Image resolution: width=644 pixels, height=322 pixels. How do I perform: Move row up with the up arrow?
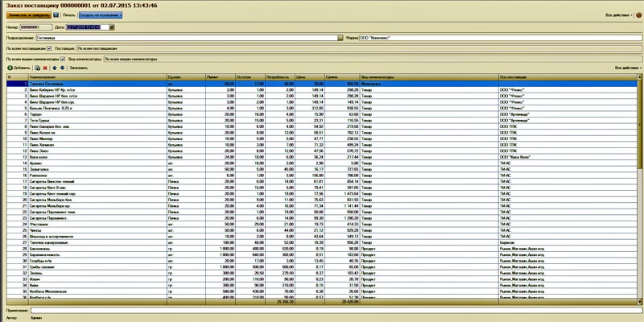54,68
